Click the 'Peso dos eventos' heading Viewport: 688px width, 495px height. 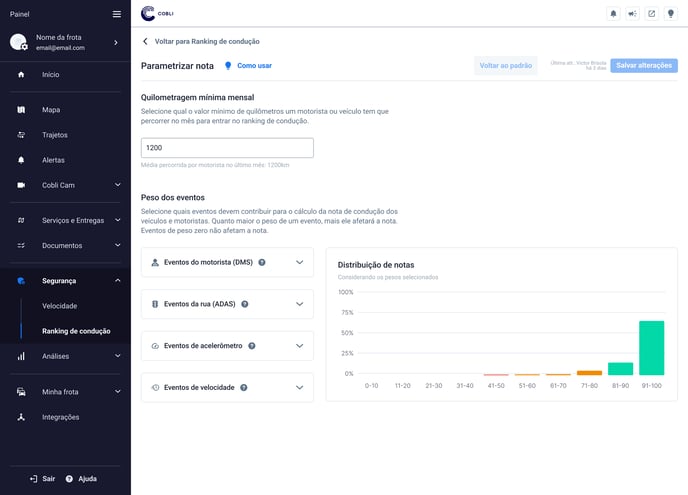(x=173, y=197)
